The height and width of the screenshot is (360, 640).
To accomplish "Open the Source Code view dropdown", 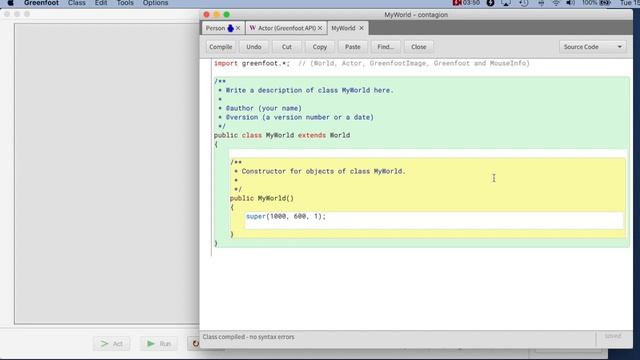I will (x=592, y=47).
